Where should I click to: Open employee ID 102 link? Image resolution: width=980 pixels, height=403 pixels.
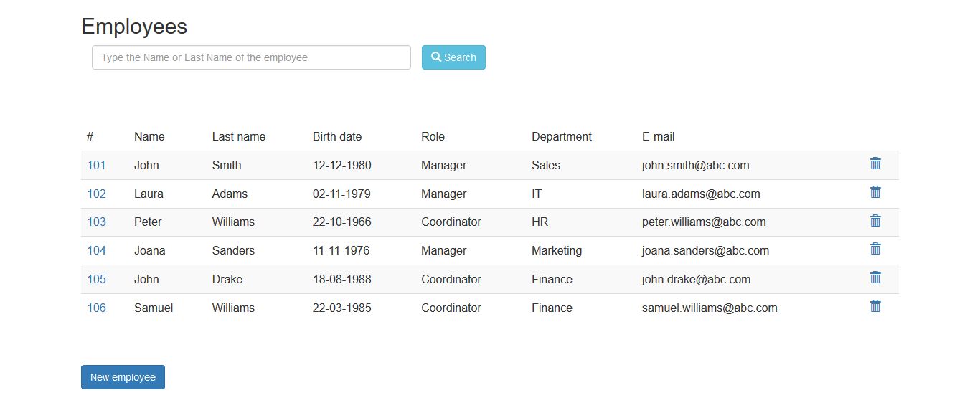[x=96, y=194]
